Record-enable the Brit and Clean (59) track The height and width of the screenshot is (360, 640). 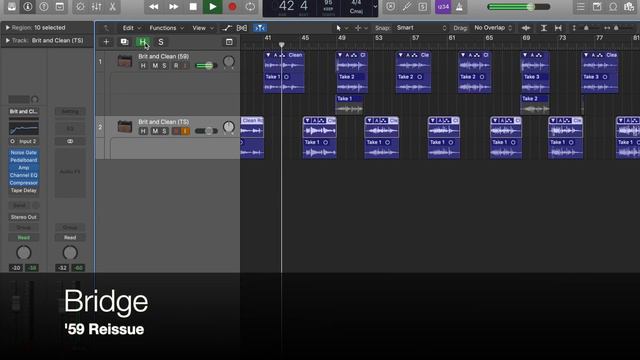click(x=176, y=66)
